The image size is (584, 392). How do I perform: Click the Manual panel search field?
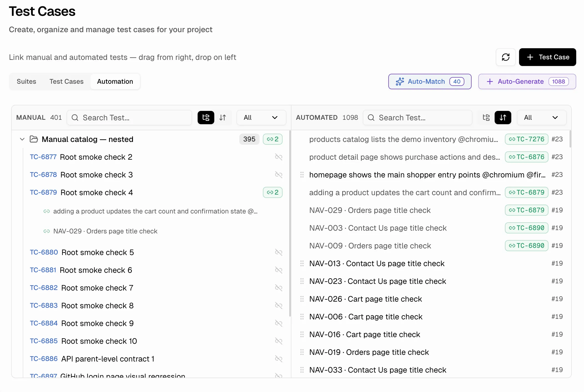pos(129,117)
